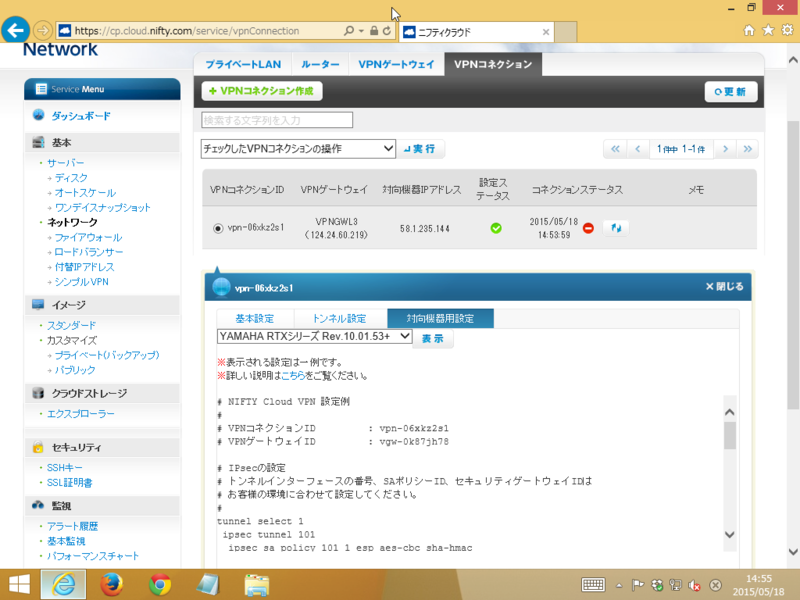This screenshot has width=800, height=600.
Task: Switch to プライベートLAN tab
Action: click(x=243, y=64)
